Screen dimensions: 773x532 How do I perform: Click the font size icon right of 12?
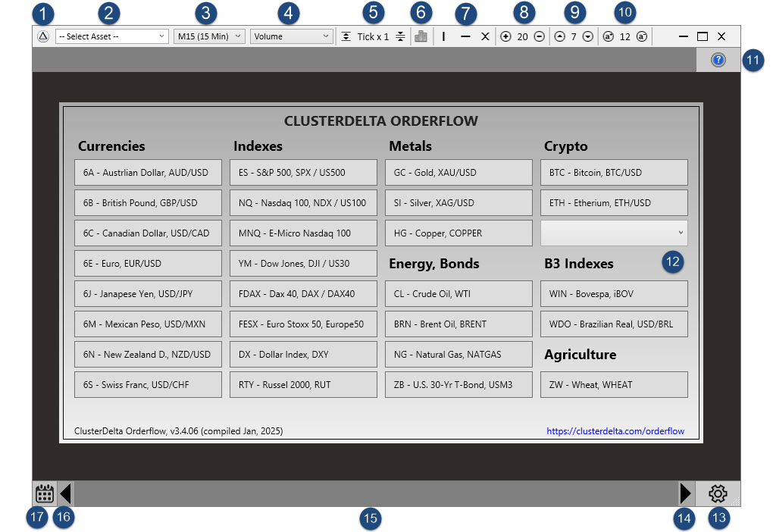[x=641, y=36]
